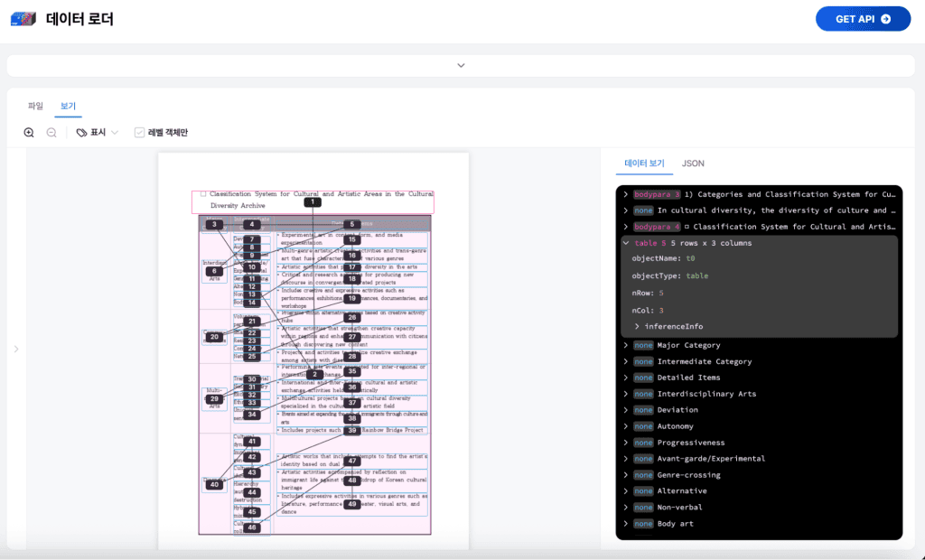Switch to the 파일 tab
925x560 pixels.
(35, 106)
